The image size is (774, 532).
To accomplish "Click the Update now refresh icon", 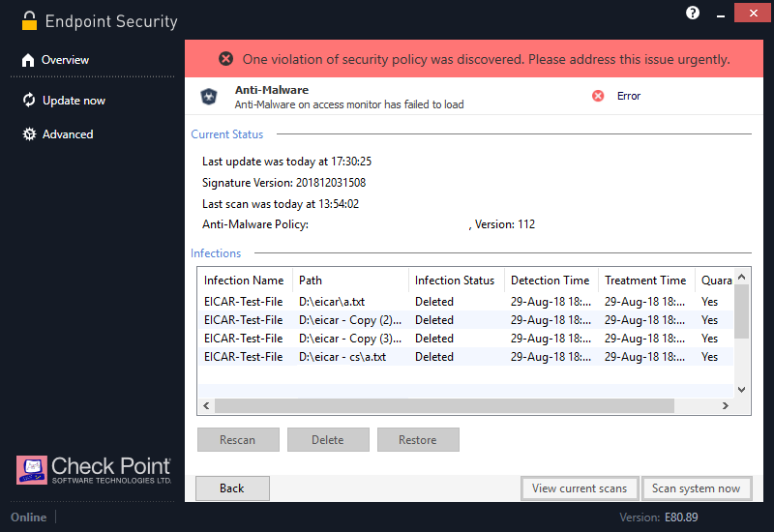I will pyautogui.click(x=29, y=101).
